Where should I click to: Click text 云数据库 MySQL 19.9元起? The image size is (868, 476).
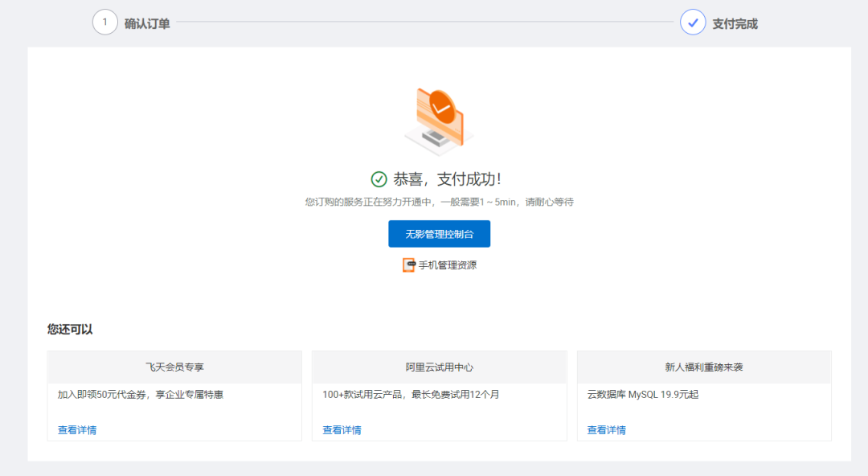643,395
